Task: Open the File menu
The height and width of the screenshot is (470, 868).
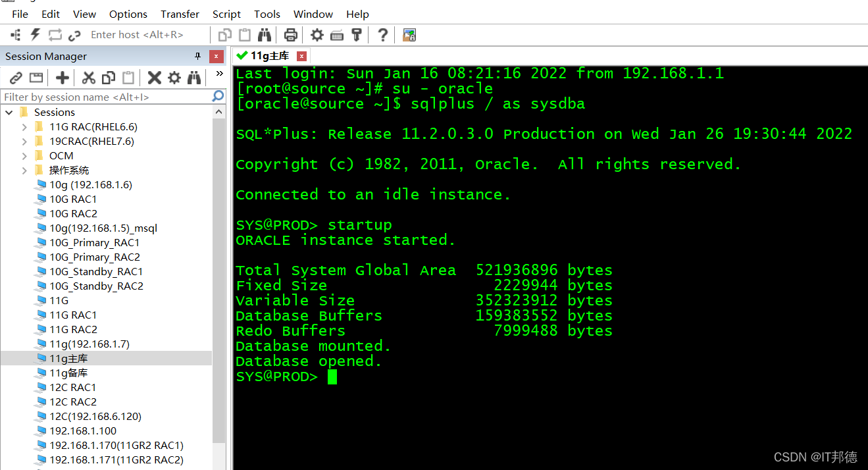Action: (20, 14)
